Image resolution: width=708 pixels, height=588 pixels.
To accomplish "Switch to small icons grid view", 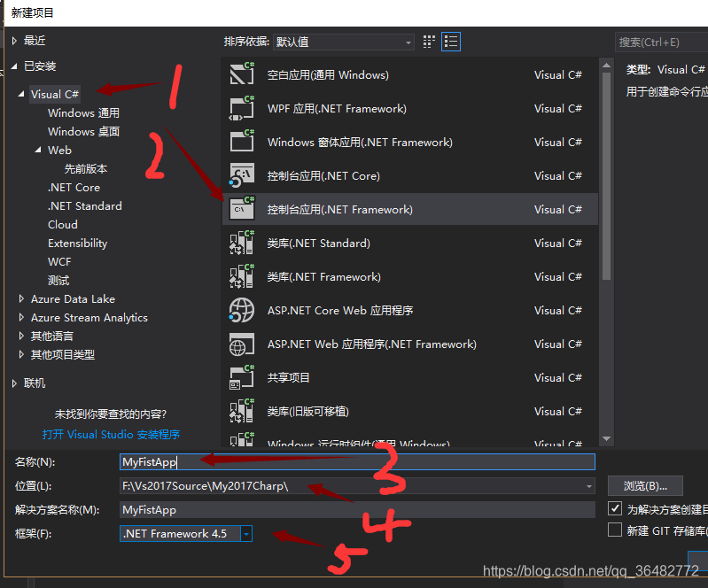I will click(429, 42).
